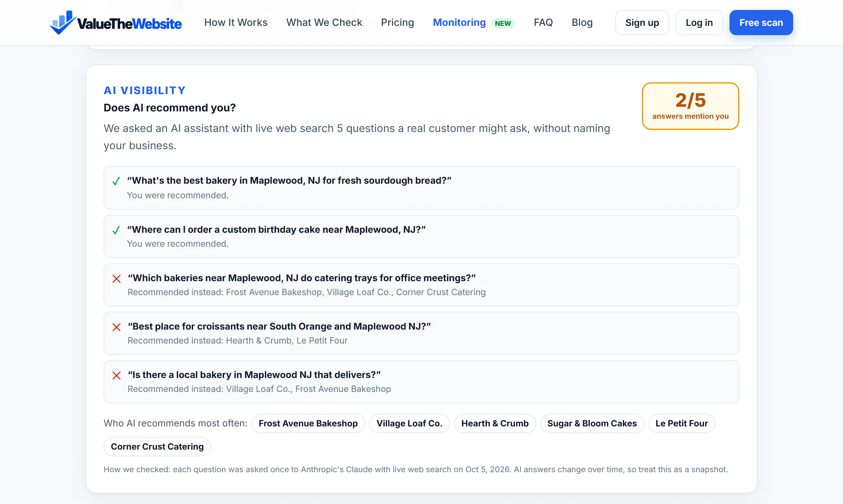Select the local bakery delivers question
The width and height of the screenshot is (843, 504).
pos(254,375)
